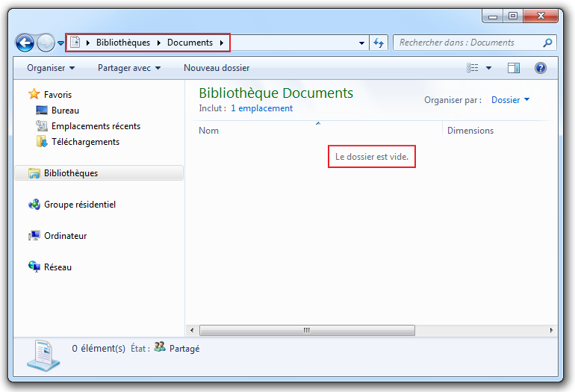Open Bureau in the navigation pane
The width and height of the screenshot is (575, 392).
click(x=65, y=111)
